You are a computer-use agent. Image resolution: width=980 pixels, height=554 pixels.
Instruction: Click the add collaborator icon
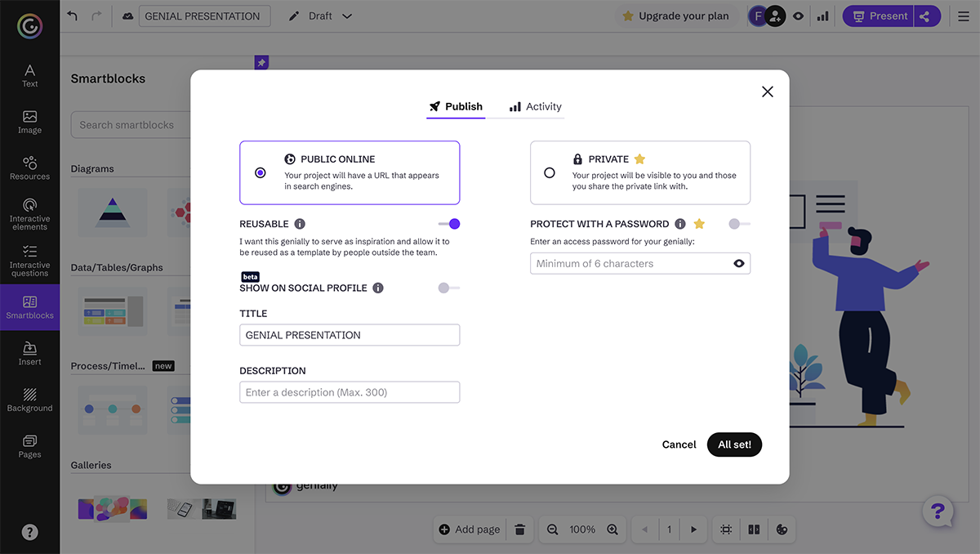tap(776, 16)
